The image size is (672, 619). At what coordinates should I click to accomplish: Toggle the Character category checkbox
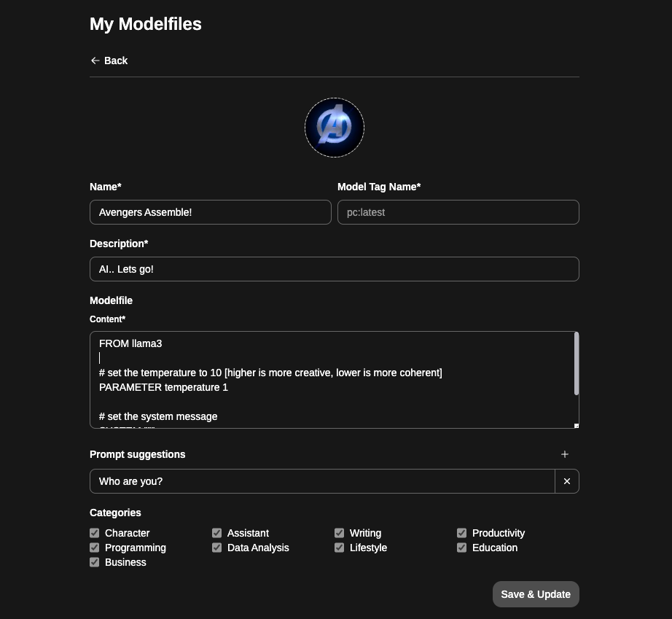click(94, 533)
